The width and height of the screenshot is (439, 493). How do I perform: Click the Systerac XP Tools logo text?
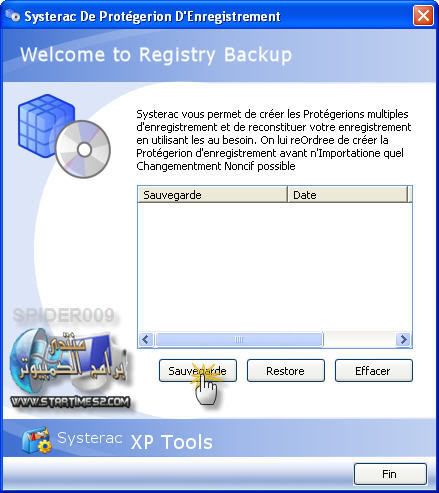[x=135, y=441]
